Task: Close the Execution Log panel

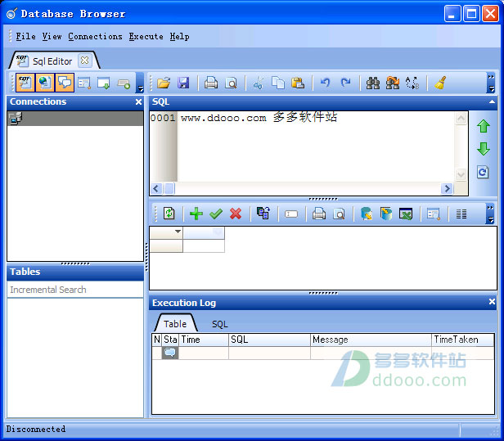Action: (492, 301)
